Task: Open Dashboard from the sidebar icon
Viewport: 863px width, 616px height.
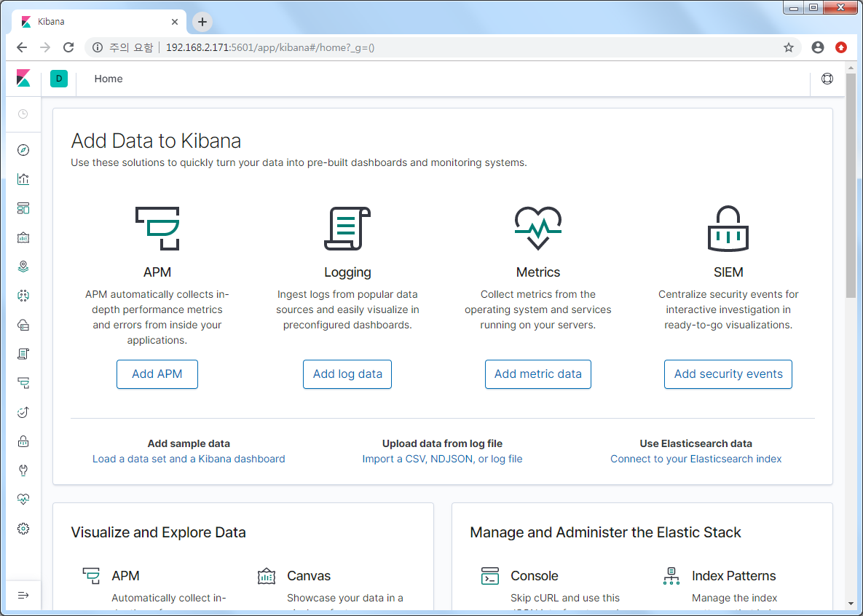Action: (23, 208)
